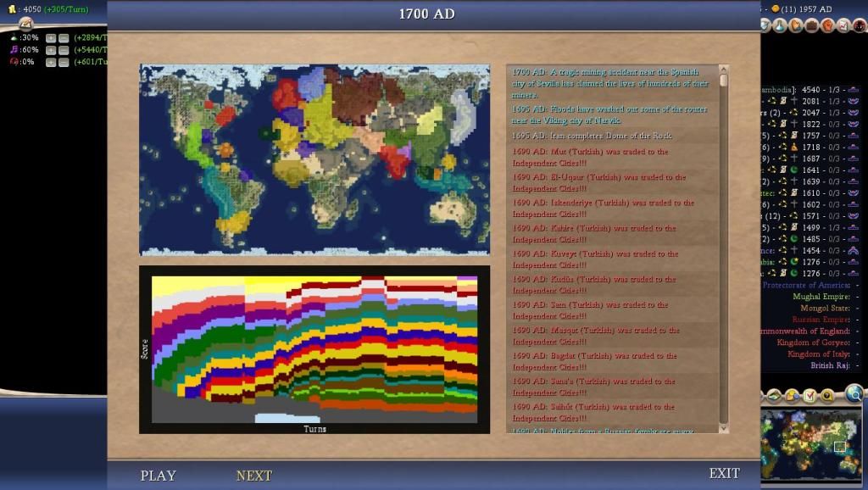This screenshot has width=868, height=490.
Task: Click the 2081 scoreboard row
Action: [x=810, y=101]
